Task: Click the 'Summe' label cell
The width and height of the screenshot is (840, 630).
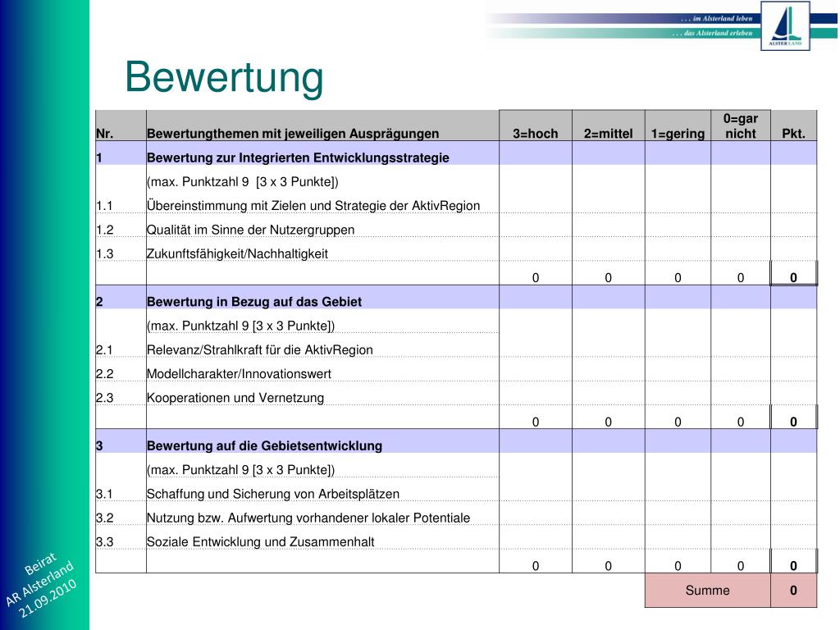Action: pos(708,591)
